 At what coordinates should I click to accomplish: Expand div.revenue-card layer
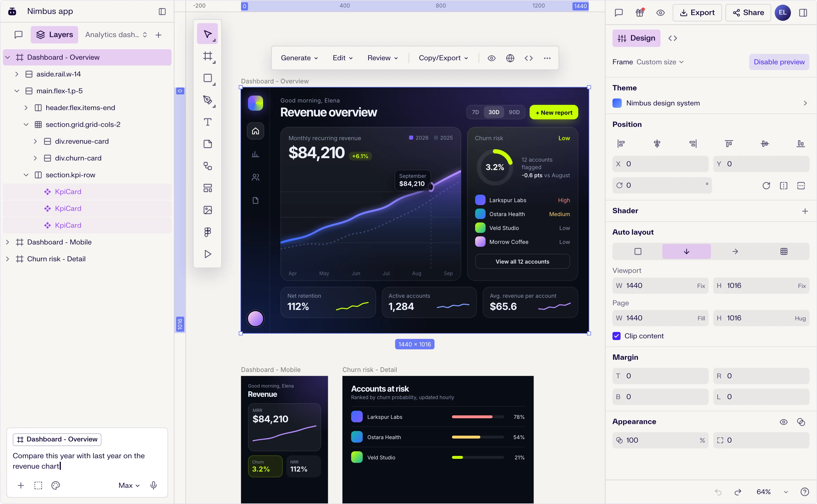pyautogui.click(x=35, y=141)
